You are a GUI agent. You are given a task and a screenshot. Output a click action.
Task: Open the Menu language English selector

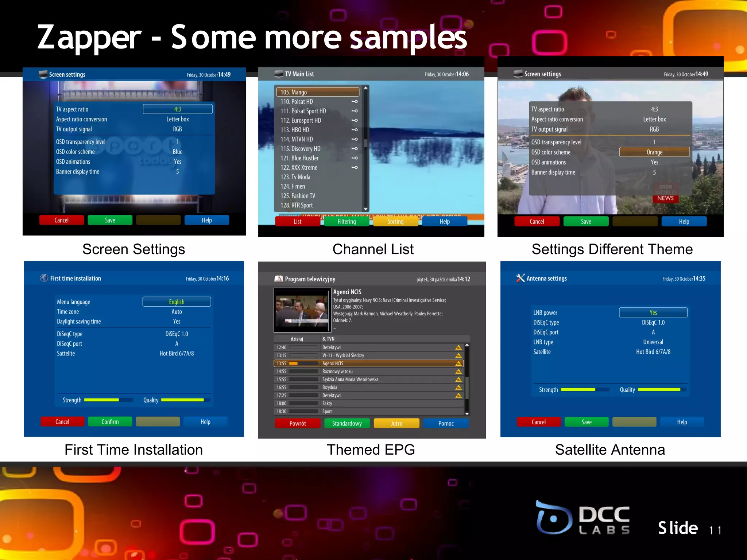click(177, 302)
